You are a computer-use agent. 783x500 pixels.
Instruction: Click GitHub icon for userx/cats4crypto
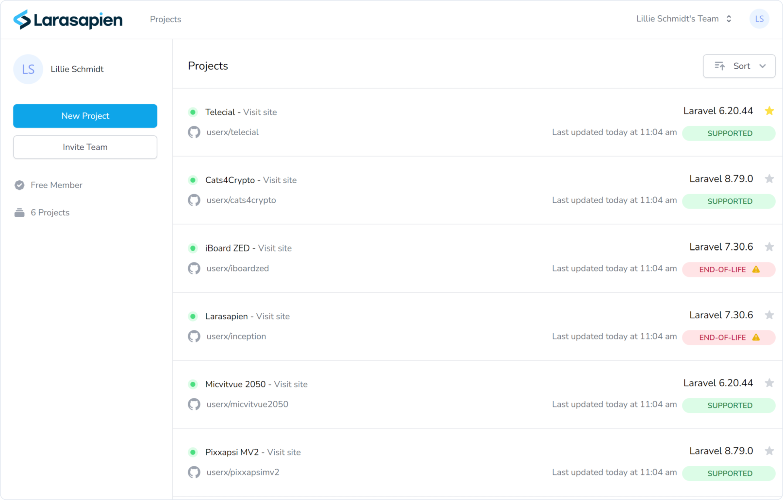194,200
